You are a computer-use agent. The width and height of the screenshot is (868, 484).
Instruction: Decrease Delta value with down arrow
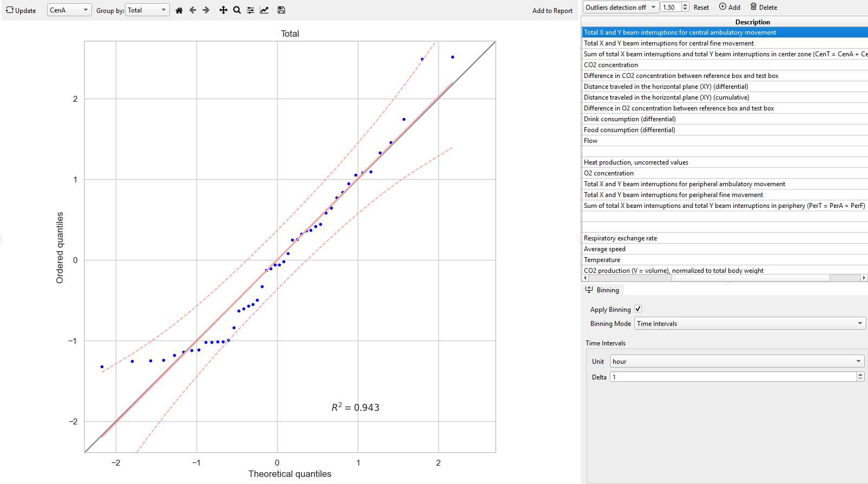pyautogui.click(x=860, y=380)
